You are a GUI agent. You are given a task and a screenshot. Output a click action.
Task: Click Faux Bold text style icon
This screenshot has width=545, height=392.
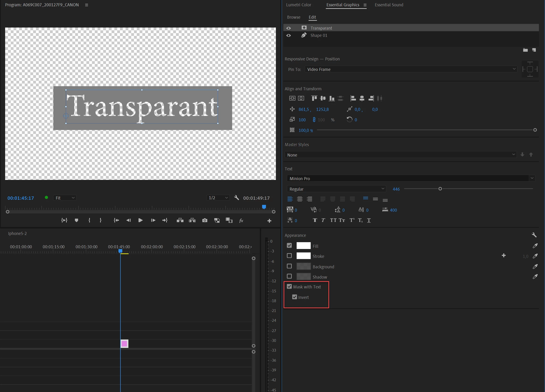coord(315,220)
